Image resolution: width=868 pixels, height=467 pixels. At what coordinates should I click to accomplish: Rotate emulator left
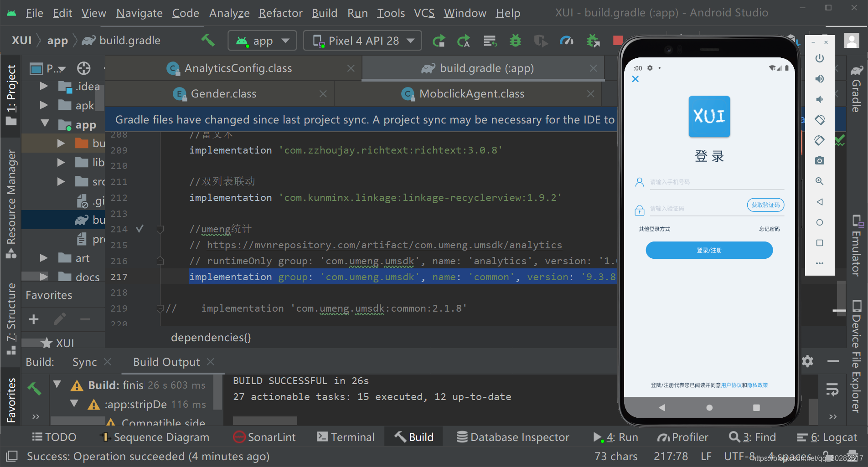[820, 120]
